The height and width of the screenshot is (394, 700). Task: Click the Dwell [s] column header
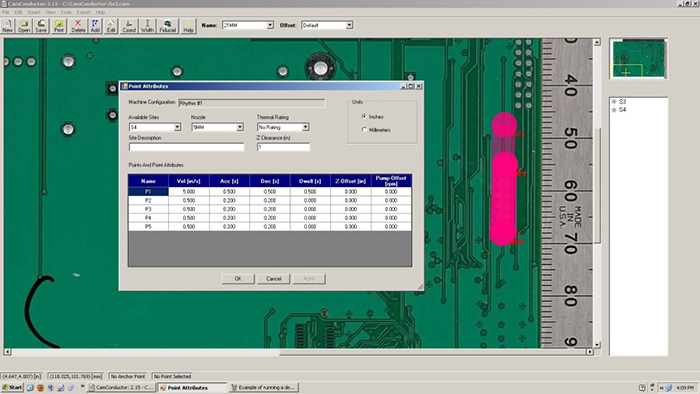pyautogui.click(x=310, y=181)
